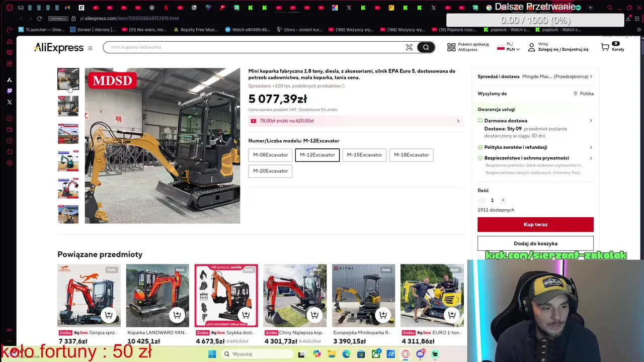This screenshot has width=644, height=362.
Task: Click the X icon in Opera sidebar
Action: tap(9, 102)
